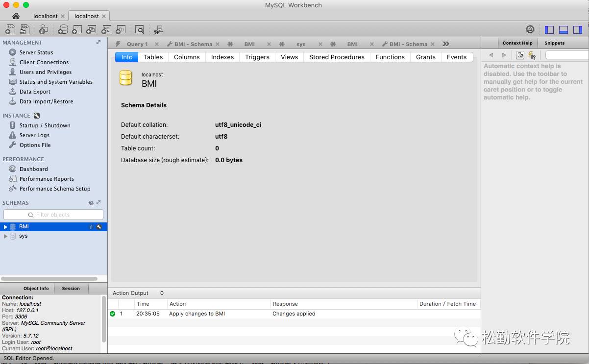The width and height of the screenshot is (589, 364).
Task: Open Status and System Variables
Action: tap(56, 82)
